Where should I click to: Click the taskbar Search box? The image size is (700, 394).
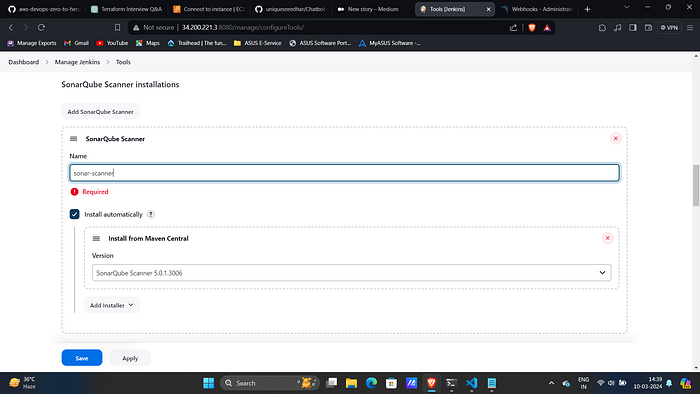[x=270, y=383]
